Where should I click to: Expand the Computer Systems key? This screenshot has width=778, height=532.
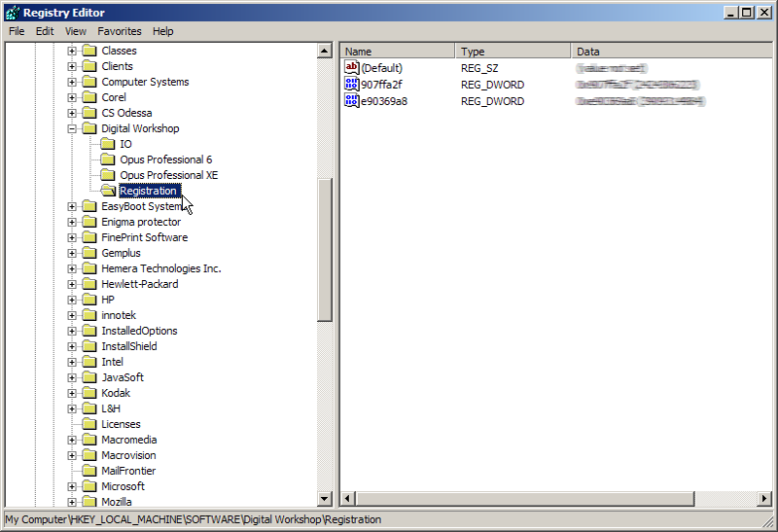point(72,82)
